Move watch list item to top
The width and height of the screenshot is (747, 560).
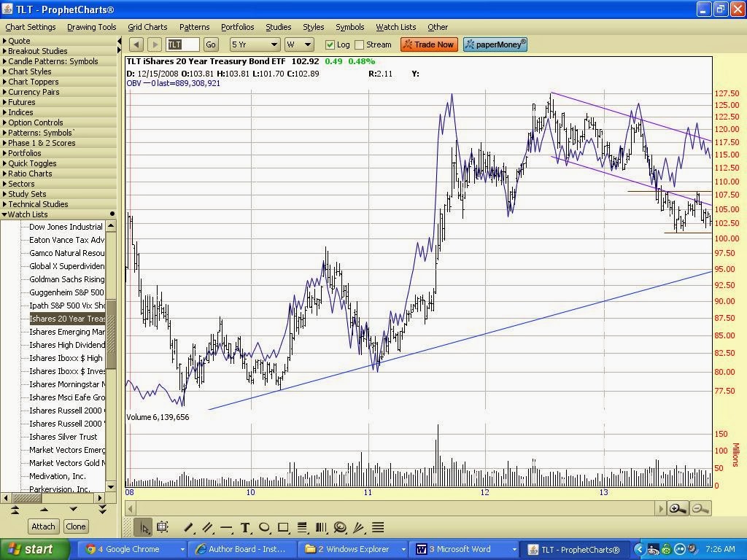[x=15, y=510]
